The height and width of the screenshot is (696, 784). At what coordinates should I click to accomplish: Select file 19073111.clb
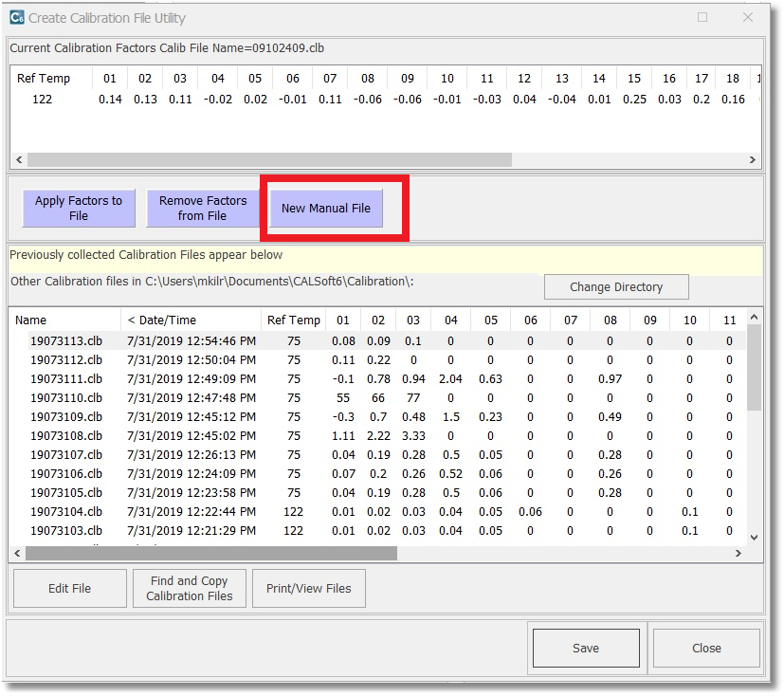click(x=66, y=379)
